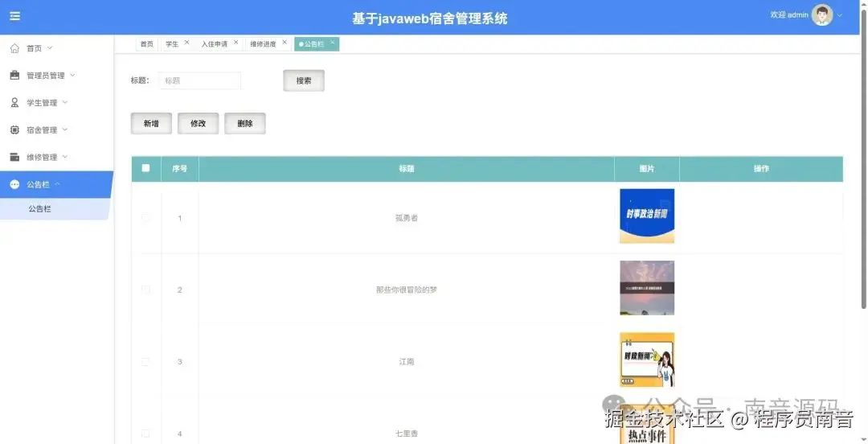The height and width of the screenshot is (444, 868).
Task: Expand the 学生管理 chevron
Action: pos(65,102)
